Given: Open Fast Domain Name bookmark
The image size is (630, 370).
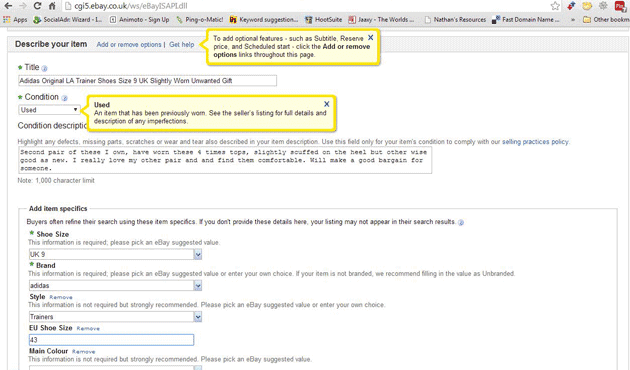Looking at the screenshot, I should [x=526, y=19].
